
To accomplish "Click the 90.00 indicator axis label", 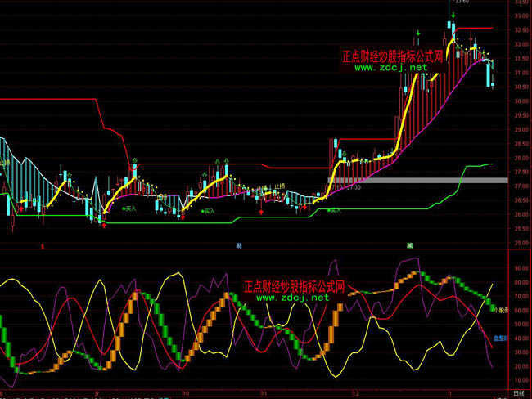I will point(521,267).
